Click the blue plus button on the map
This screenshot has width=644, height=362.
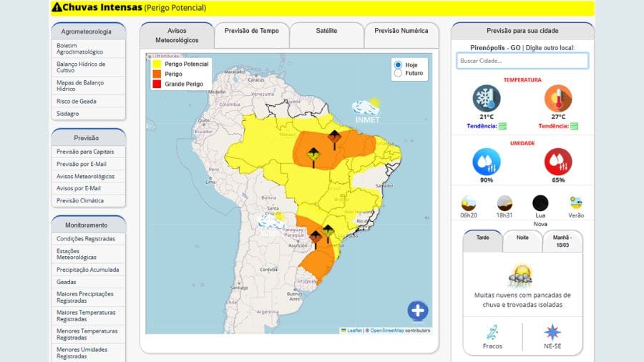(x=418, y=310)
